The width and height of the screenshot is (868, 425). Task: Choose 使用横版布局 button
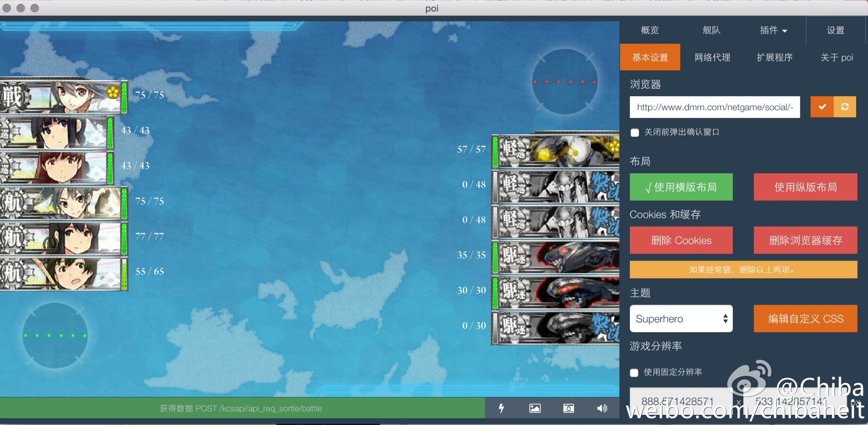681,187
